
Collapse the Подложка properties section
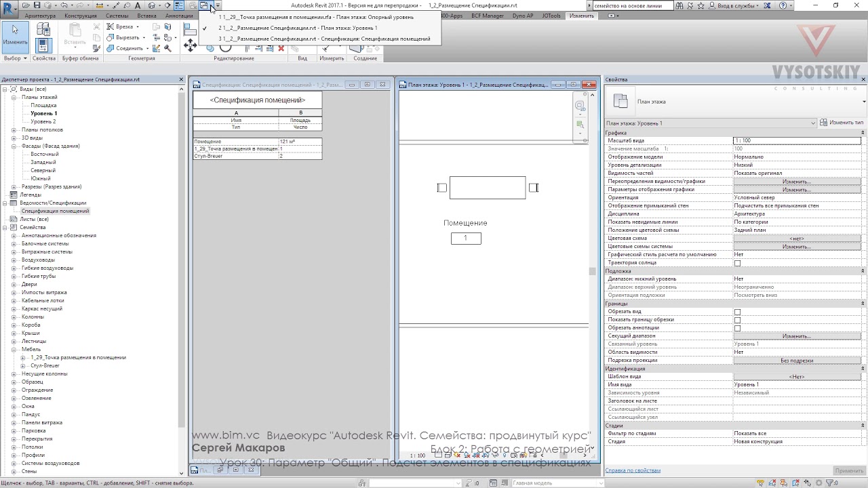coord(863,271)
